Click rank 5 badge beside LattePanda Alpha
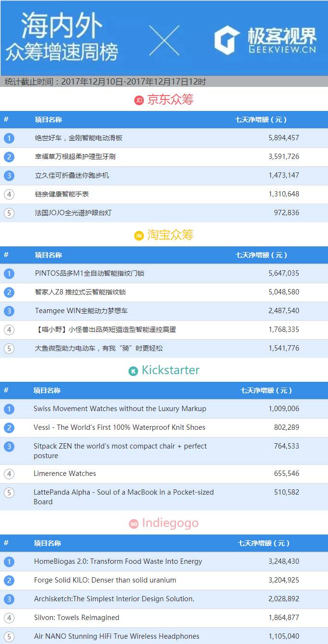328x644 pixels. coord(9,493)
